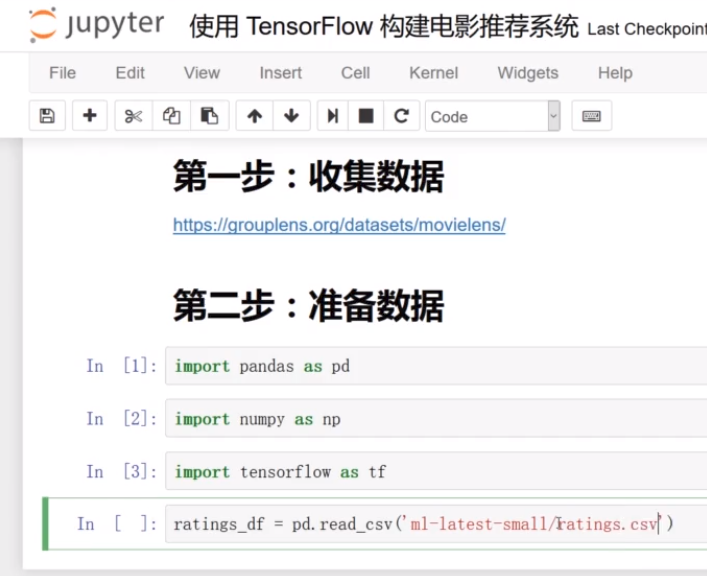Open the Kernel menu
The width and height of the screenshot is (707, 576).
point(434,73)
